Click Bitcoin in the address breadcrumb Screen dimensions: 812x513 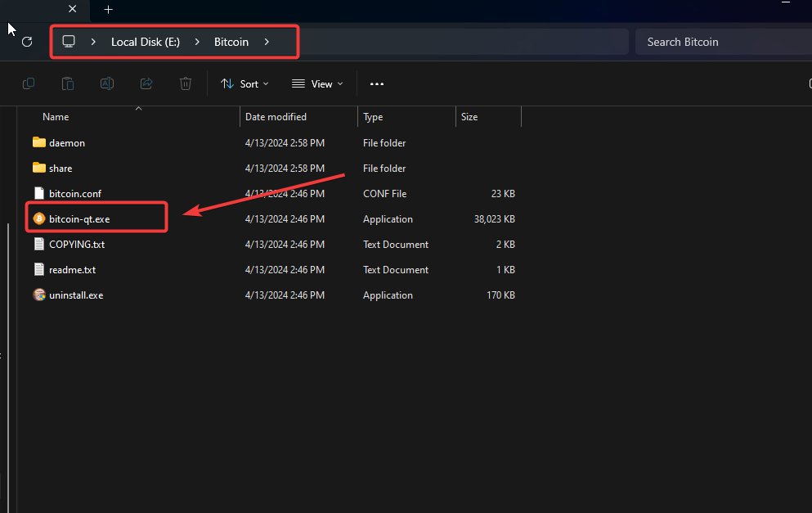click(231, 42)
